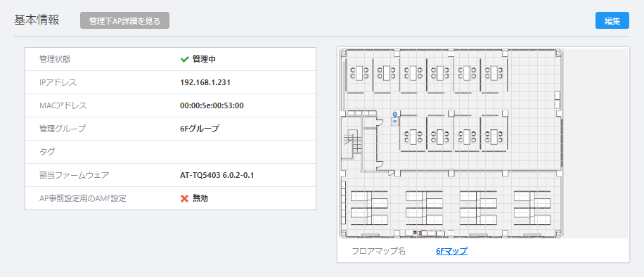Click the empty タグ row
Viewport: 644px width, 277px height.
point(170,152)
